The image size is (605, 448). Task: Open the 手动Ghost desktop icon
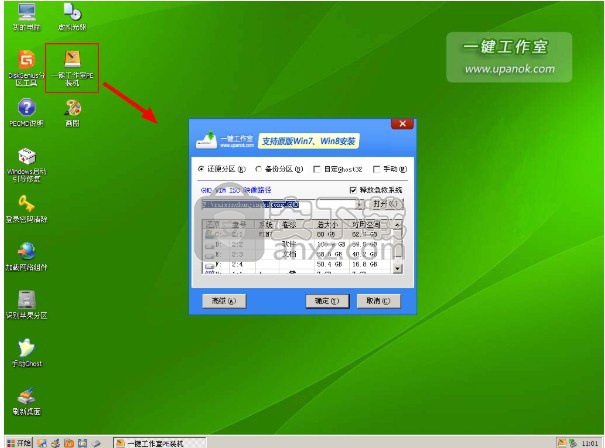pyautogui.click(x=26, y=353)
